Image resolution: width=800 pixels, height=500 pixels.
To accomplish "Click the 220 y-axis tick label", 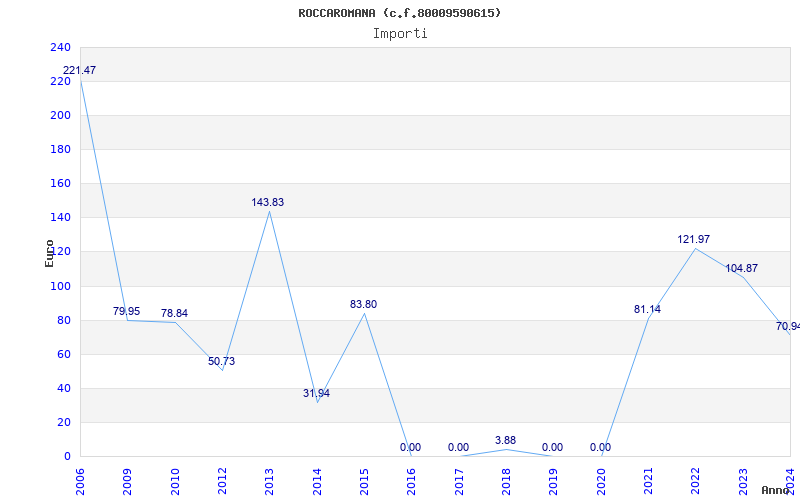I will (60, 82).
